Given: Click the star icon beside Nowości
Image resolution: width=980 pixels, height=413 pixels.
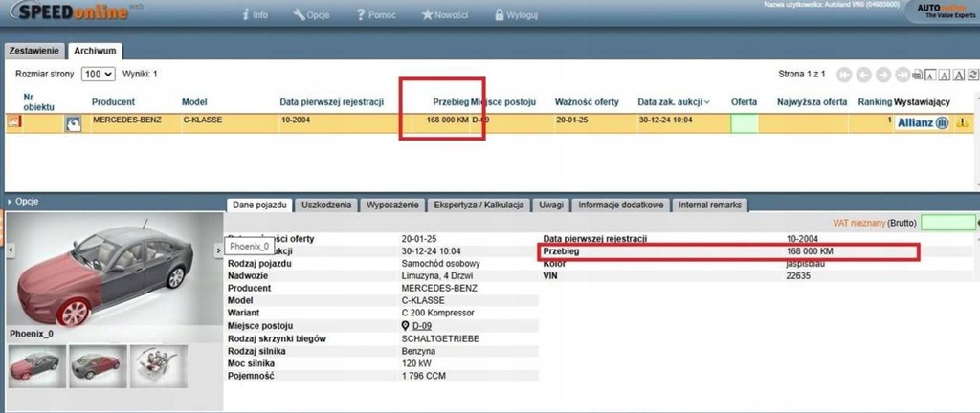Looking at the screenshot, I should (x=427, y=14).
